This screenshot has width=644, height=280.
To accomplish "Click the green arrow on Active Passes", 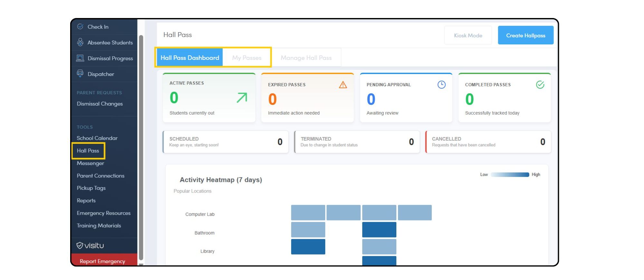I will coord(242,98).
